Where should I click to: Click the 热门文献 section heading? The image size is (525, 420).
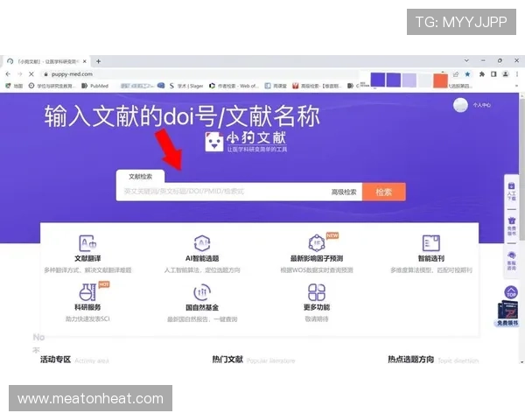227,360
